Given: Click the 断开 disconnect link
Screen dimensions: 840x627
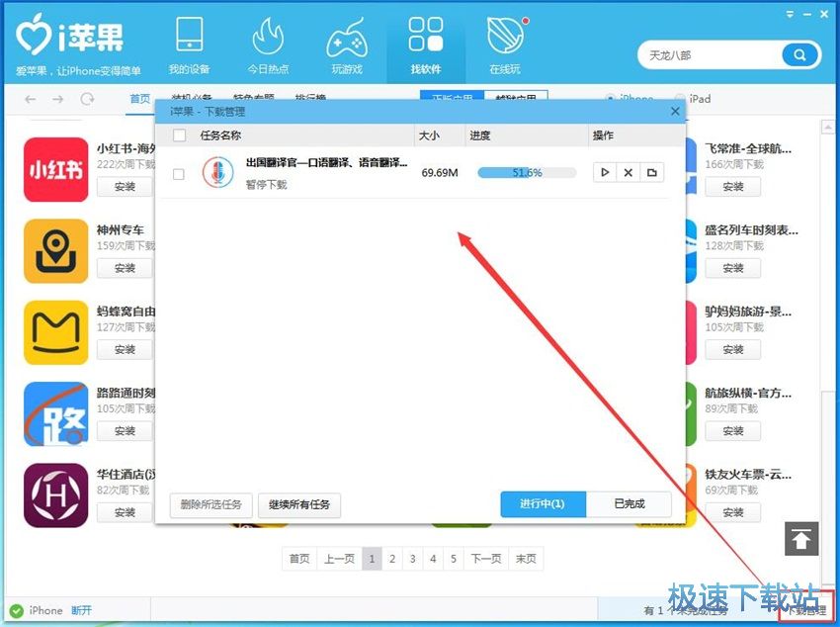Looking at the screenshot, I should tap(81, 610).
